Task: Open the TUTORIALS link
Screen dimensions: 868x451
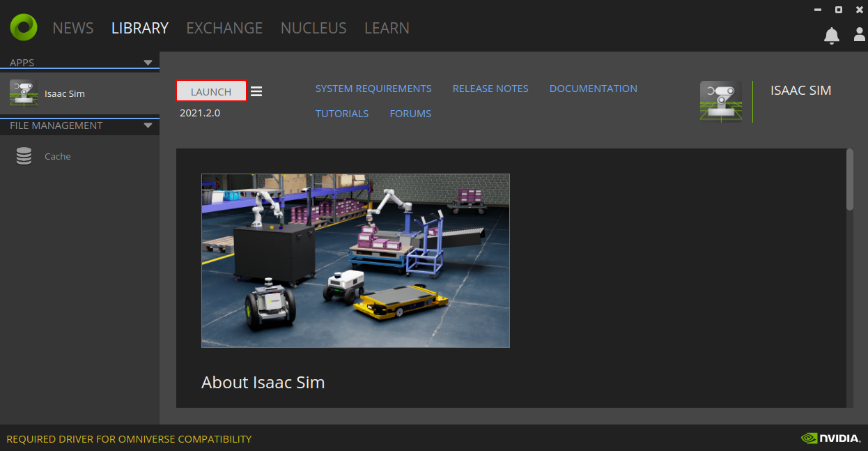Action: [x=342, y=114]
